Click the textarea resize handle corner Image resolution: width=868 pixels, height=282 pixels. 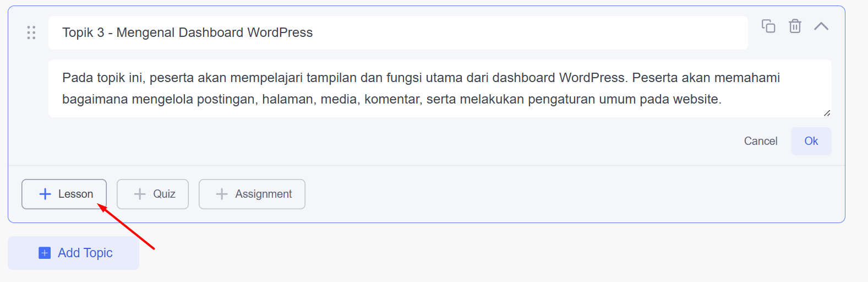click(x=827, y=113)
